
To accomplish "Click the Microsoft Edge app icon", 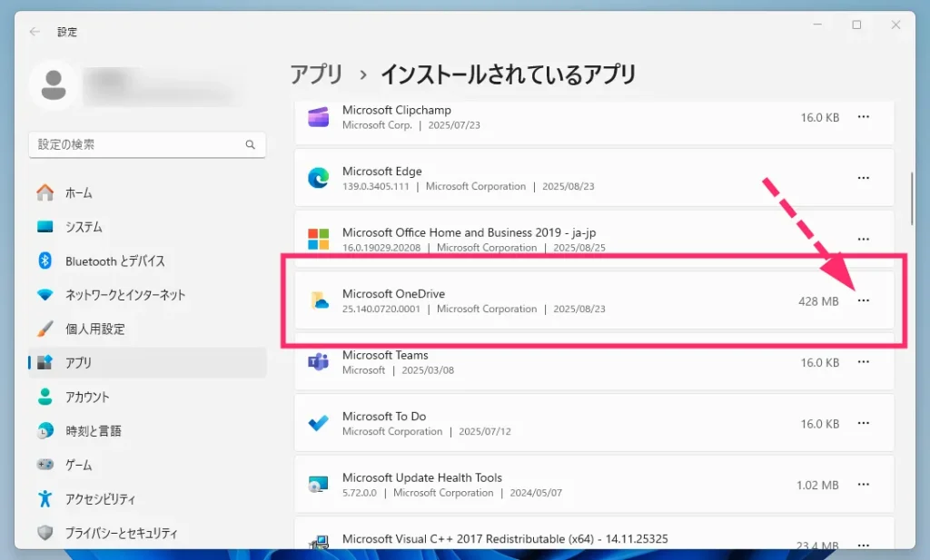I will click(x=319, y=178).
